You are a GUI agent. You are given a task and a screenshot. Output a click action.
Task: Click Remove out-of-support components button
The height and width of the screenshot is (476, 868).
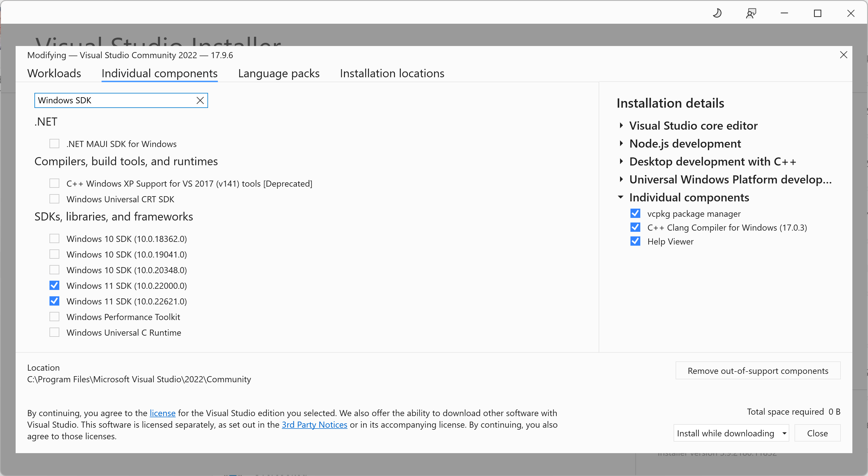[x=758, y=371]
